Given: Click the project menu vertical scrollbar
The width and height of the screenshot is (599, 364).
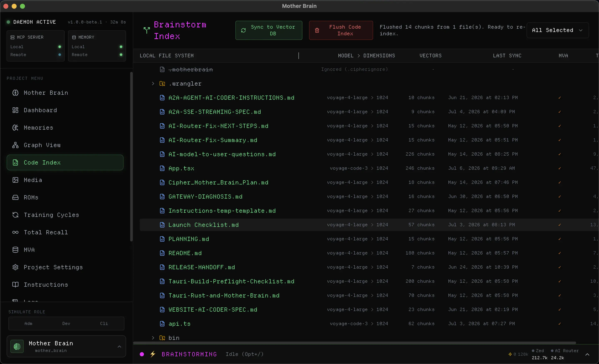Looking at the screenshot, I should 131,157.
